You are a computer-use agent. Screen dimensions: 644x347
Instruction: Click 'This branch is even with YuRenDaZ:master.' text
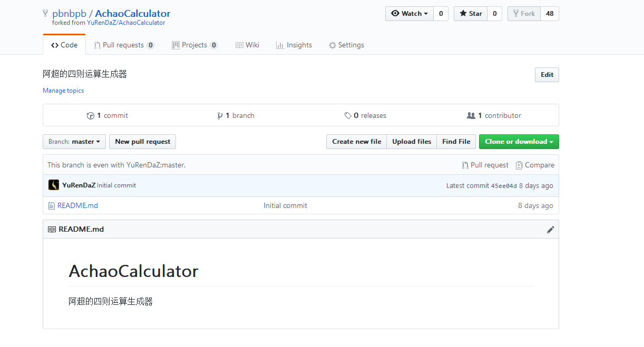[116, 165]
